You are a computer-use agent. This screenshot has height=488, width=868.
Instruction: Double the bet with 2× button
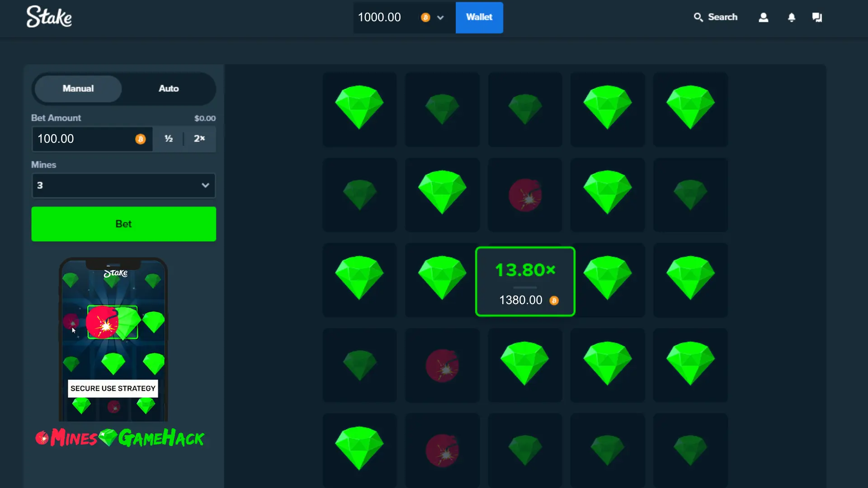(x=199, y=139)
